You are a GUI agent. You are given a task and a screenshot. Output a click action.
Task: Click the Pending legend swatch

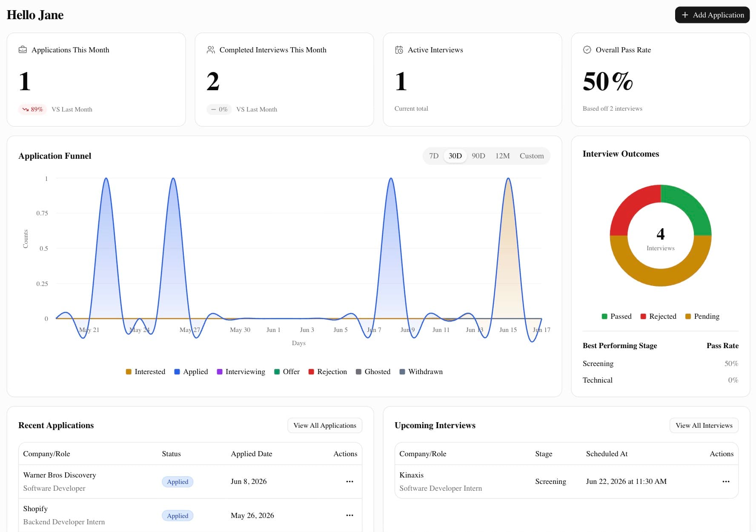point(688,316)
